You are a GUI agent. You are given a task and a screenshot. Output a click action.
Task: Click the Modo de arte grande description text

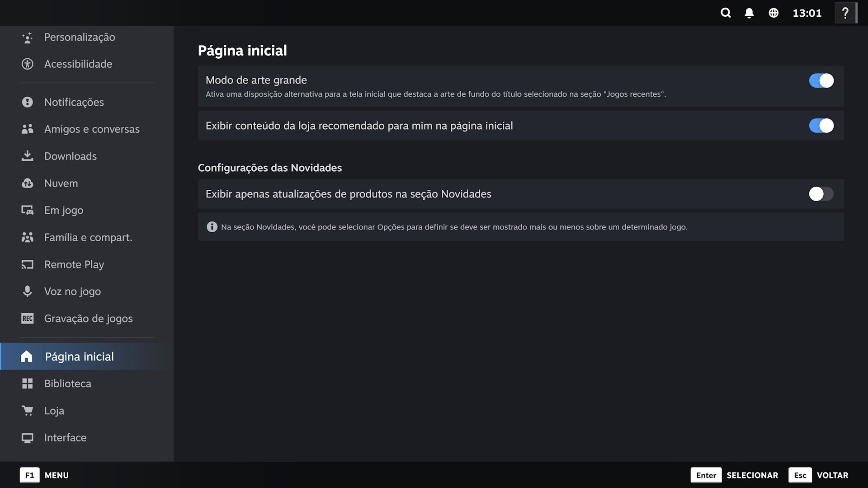coord(435,94)
